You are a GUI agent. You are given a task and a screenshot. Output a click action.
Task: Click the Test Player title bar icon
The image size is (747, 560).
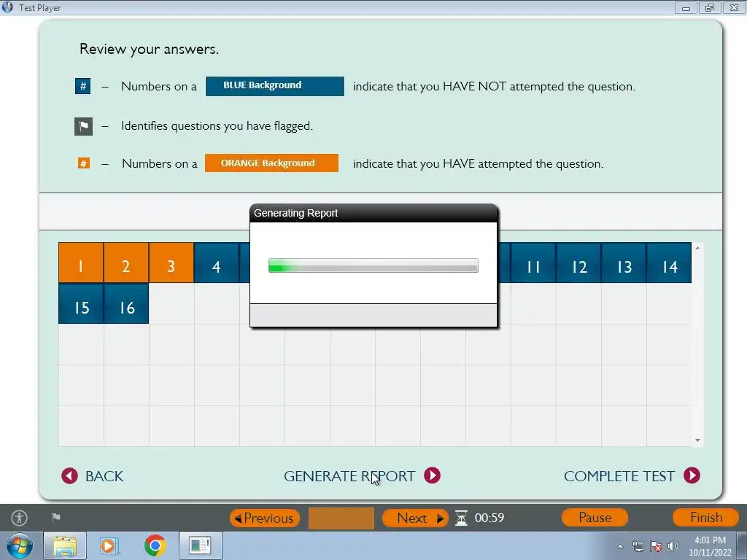coord(7,7)
